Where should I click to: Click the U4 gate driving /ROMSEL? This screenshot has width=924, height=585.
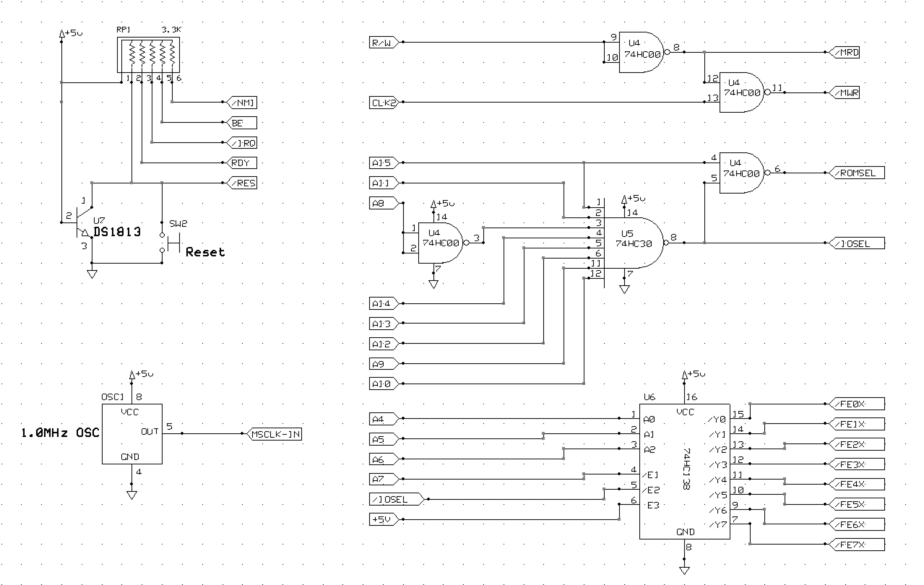[741, 173]
